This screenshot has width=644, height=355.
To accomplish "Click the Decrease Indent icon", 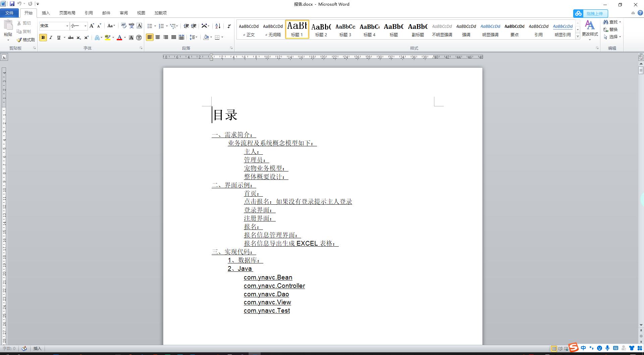I will click(186, 26).
